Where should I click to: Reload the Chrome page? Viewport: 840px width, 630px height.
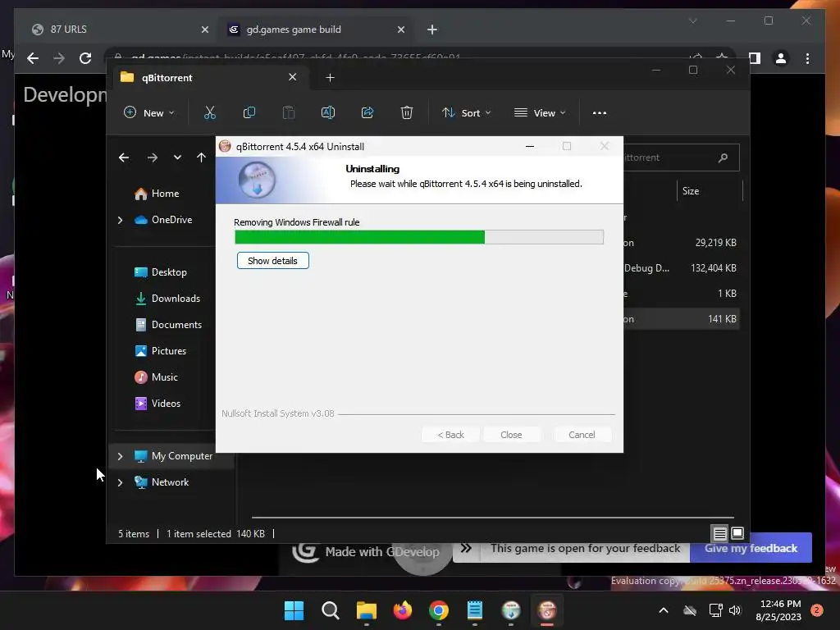85,58
